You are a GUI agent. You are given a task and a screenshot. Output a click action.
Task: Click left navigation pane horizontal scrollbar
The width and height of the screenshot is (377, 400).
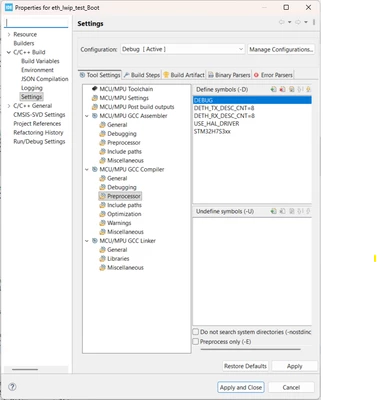coord(25,369)
